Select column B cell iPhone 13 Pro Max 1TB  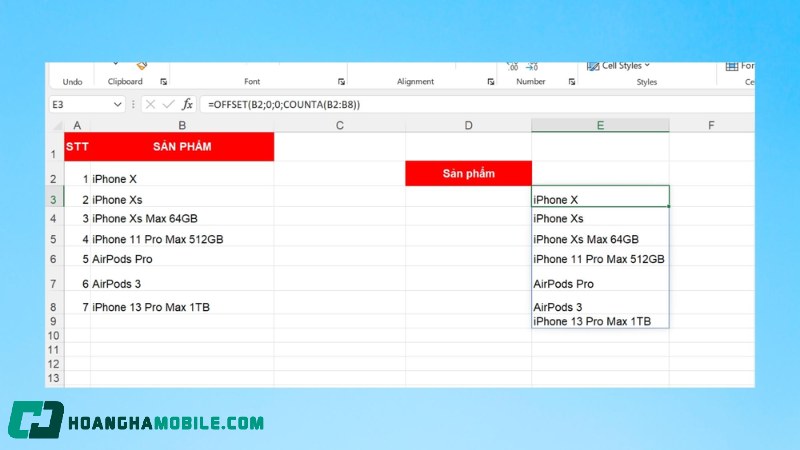182,303
